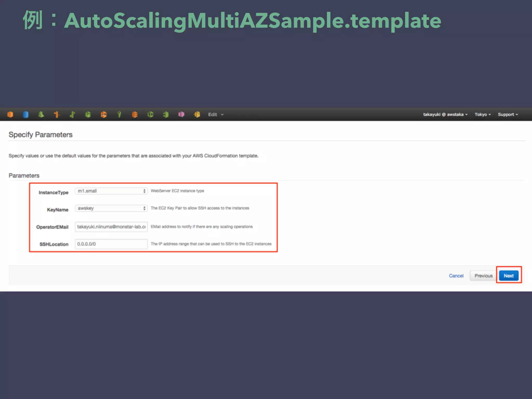Open the green stacked CloudFormation icon
The height and width of the screenshot is (399, 532).
click(88, 115)
